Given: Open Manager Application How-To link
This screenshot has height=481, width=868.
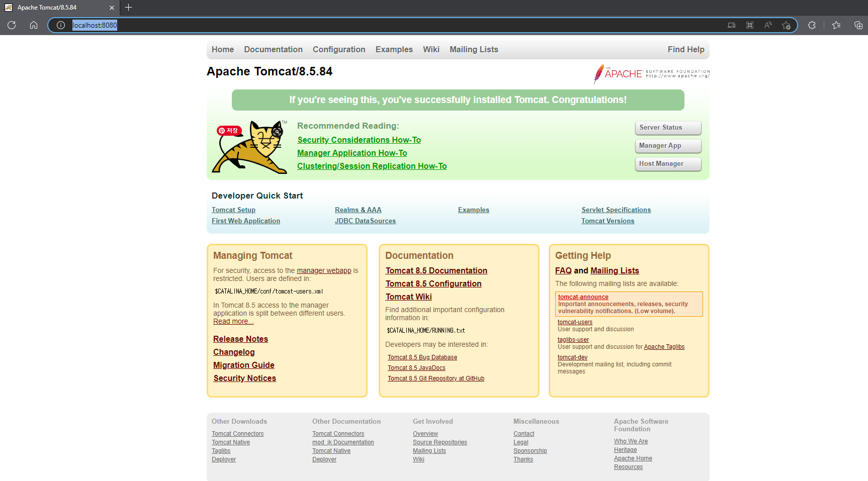Looking at the screenshot, I should point(352,153).
